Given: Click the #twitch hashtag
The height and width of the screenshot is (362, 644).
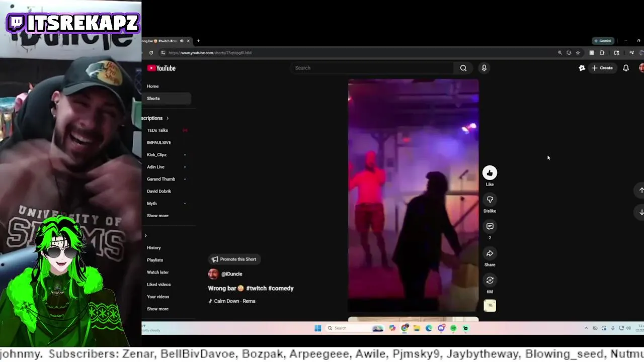Looking at the screenshot, I should 256,289.
